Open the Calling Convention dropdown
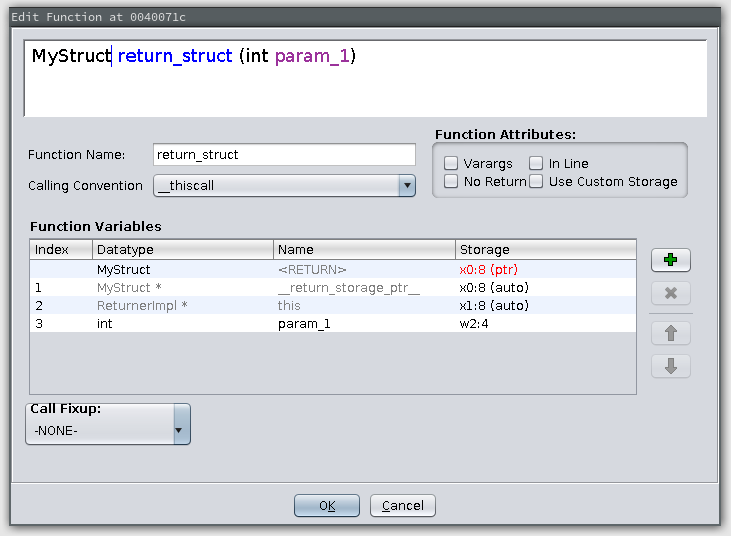The width and height of the screenshot is (731, 536). pos(284,186)
